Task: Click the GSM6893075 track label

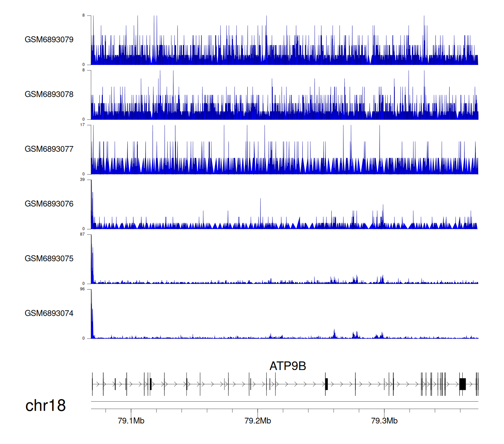Action: (x=49, y=259)
